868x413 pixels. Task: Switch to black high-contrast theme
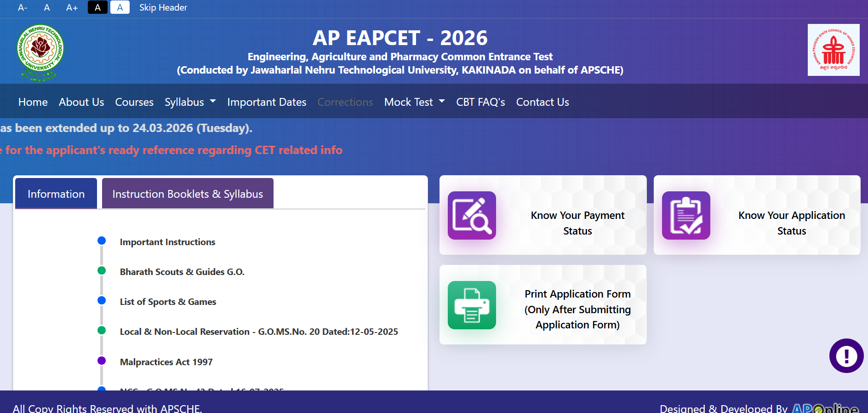coord(97,8)
